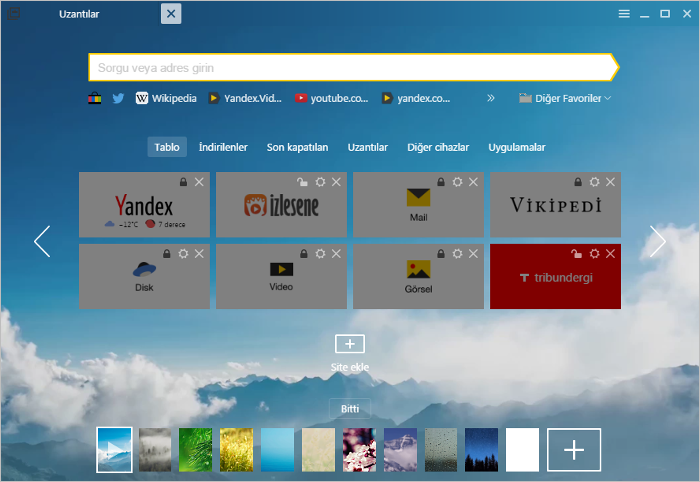Click Site ekle plus button
This screenshot has width=700, height=482.
[350, 344]
